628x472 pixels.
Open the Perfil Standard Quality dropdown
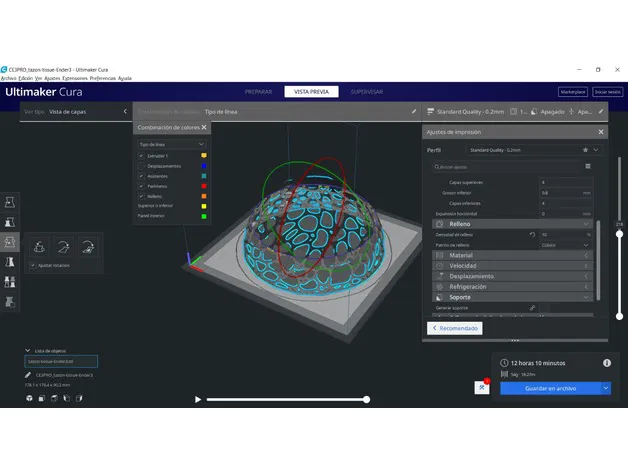click(x=535, y=150)
